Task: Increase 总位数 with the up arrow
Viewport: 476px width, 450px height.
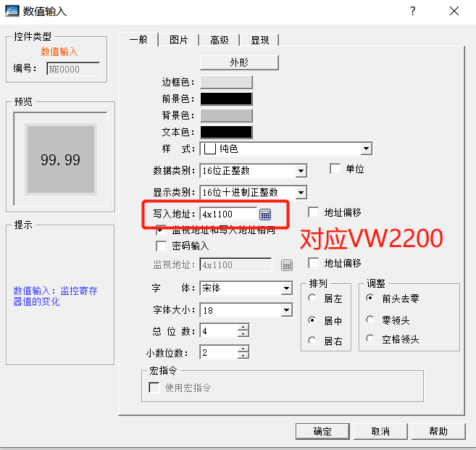Action: pos(243,328)
